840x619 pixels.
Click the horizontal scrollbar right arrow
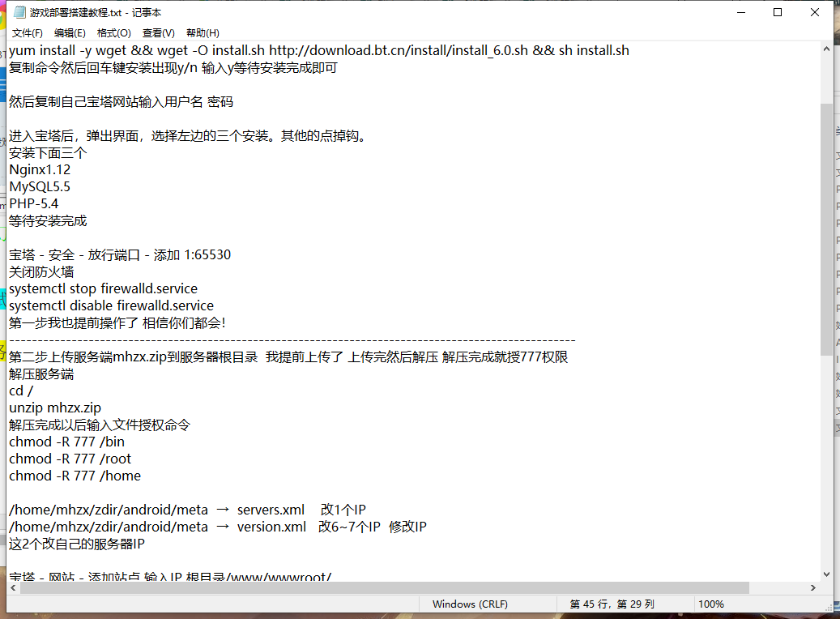(811, 587)
